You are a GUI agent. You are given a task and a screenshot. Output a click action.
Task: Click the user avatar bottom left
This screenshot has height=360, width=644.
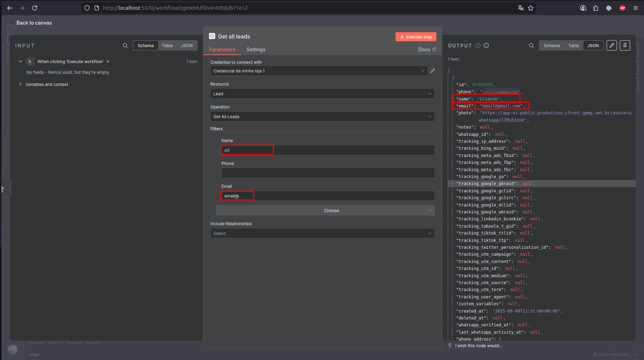click(x=12, y=350)
